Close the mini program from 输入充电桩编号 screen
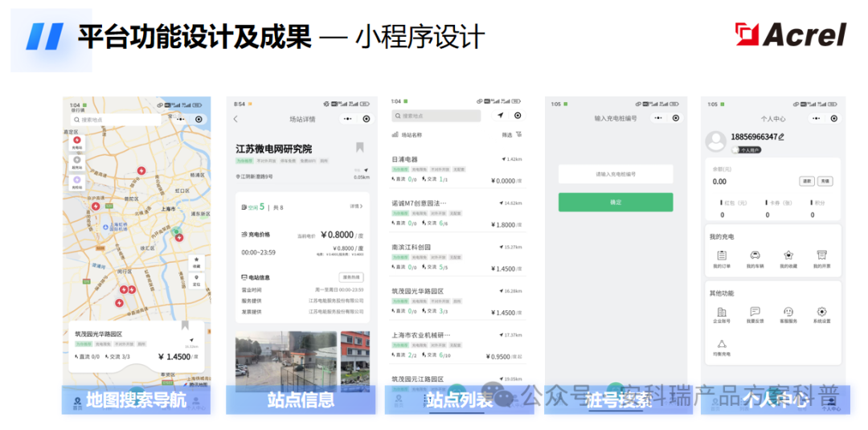Viewport: 868px width, 430px height. [675, 118]
